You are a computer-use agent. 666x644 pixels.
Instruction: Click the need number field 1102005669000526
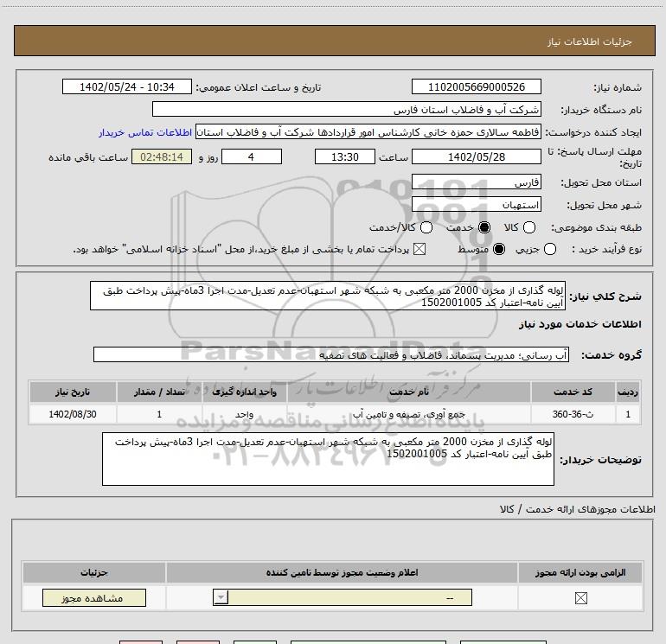[476, 87]
